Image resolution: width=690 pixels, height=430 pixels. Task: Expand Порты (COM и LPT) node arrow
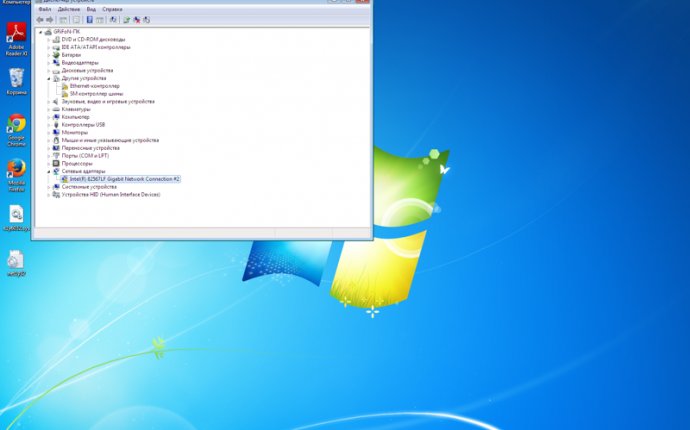pos(48,156)
